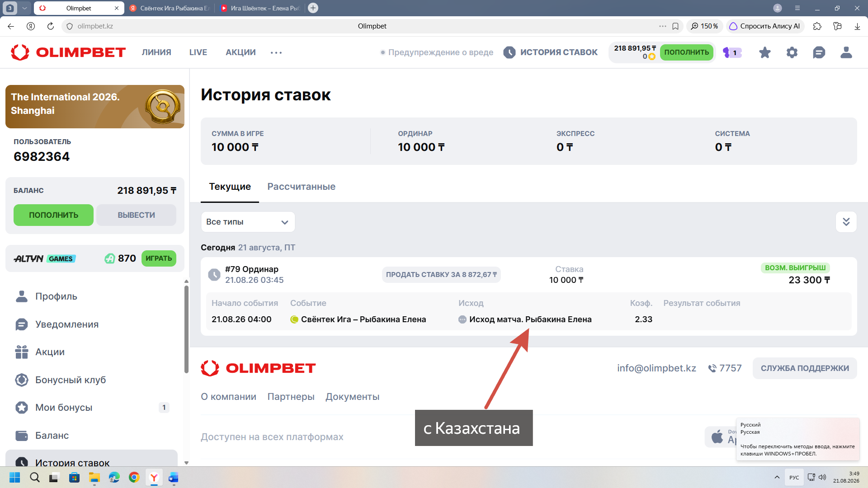868x488 pixels.
Task: Open Yandex Browser on taskbar
Action: (x=154, y=477)
